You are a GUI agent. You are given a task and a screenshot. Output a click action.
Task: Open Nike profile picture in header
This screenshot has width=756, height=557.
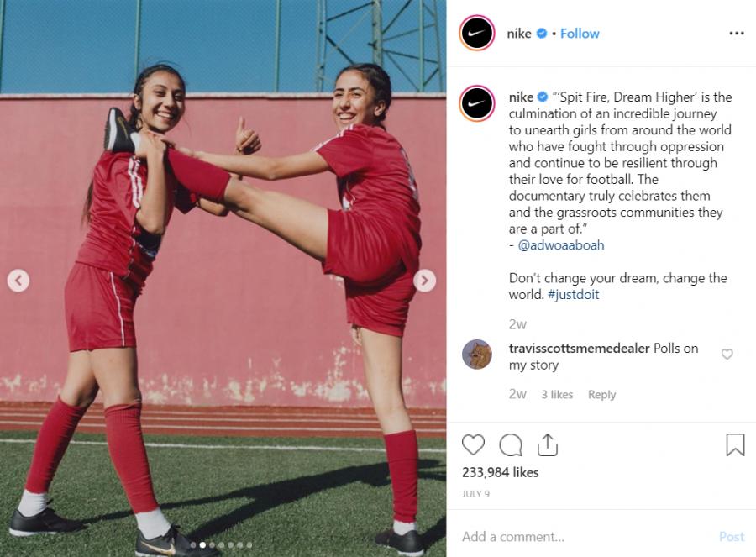click(x=477, y=34)
